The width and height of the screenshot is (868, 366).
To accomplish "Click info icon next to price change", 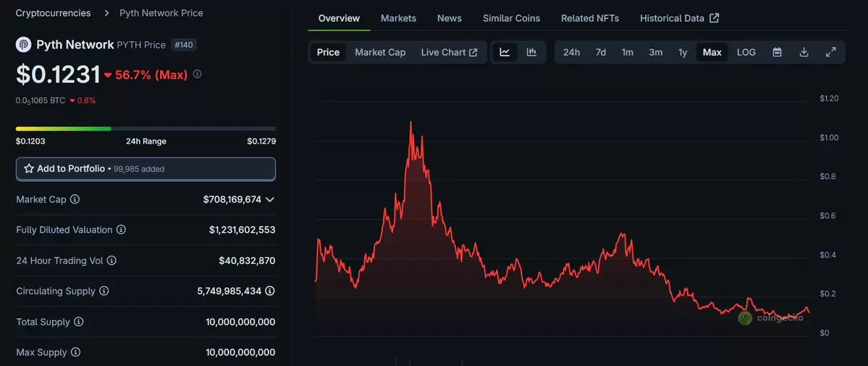I will coord(197,74).
